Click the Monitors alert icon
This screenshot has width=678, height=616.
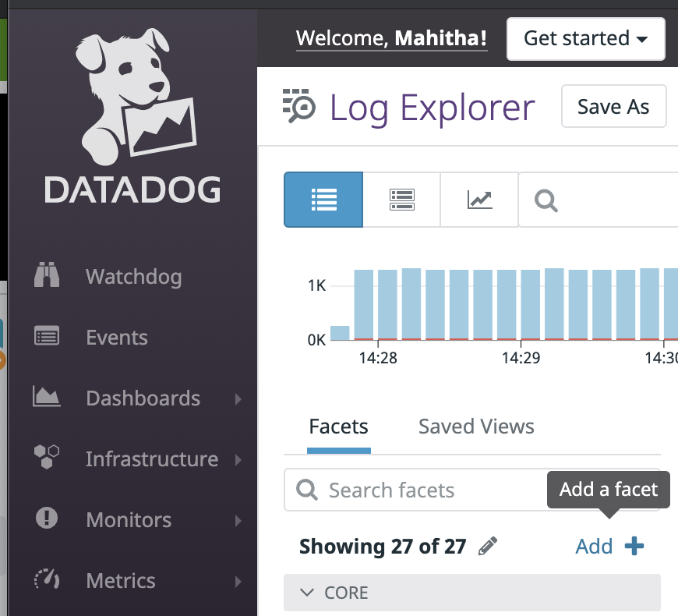pyautogui.click(x=47, y=519)
